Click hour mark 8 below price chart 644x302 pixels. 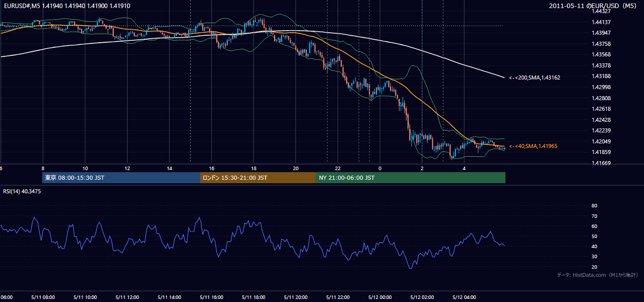(x=43, y=168)
